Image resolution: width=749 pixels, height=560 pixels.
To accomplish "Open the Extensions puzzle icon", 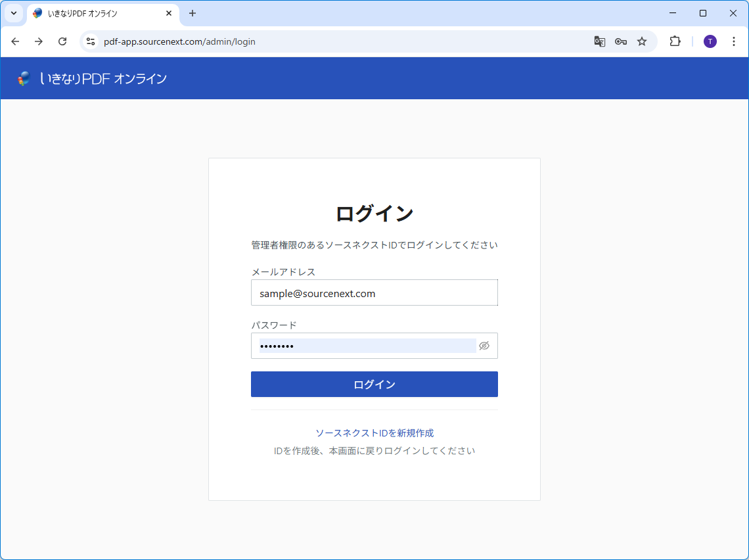I will [675, 41].
